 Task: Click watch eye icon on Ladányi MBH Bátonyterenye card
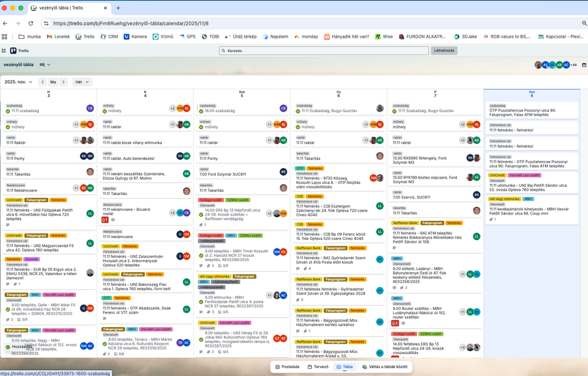tap(394, 288)
